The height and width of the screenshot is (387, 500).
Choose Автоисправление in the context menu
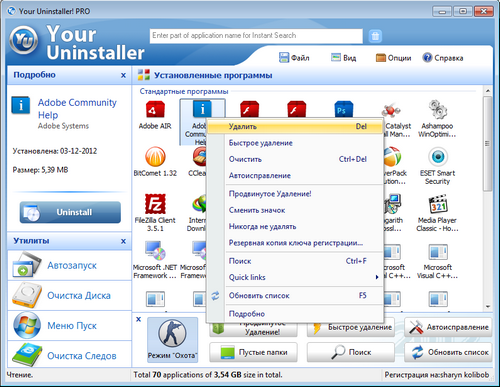click(x=295, y=176)
